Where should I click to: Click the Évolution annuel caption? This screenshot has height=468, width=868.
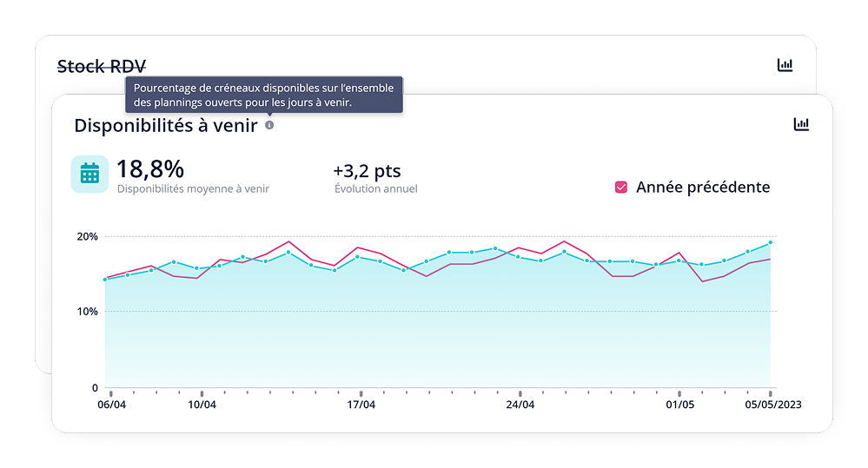click(x=376, y=188)
